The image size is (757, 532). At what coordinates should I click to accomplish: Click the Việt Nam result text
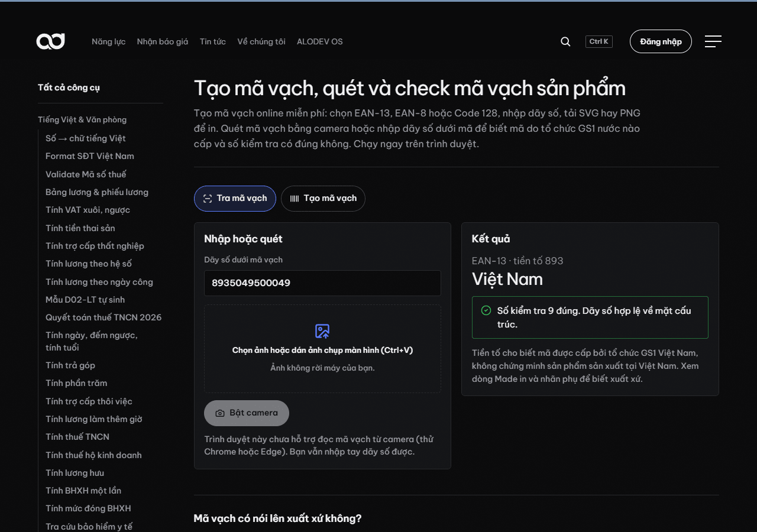(x=507, y=279)
